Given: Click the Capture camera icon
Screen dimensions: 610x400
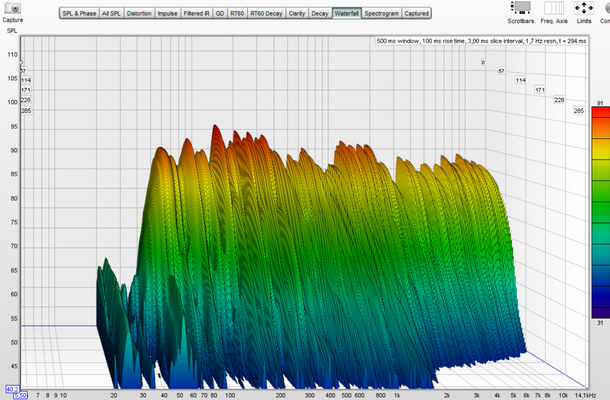Looking at the screenshot, I should pos(13,7).
